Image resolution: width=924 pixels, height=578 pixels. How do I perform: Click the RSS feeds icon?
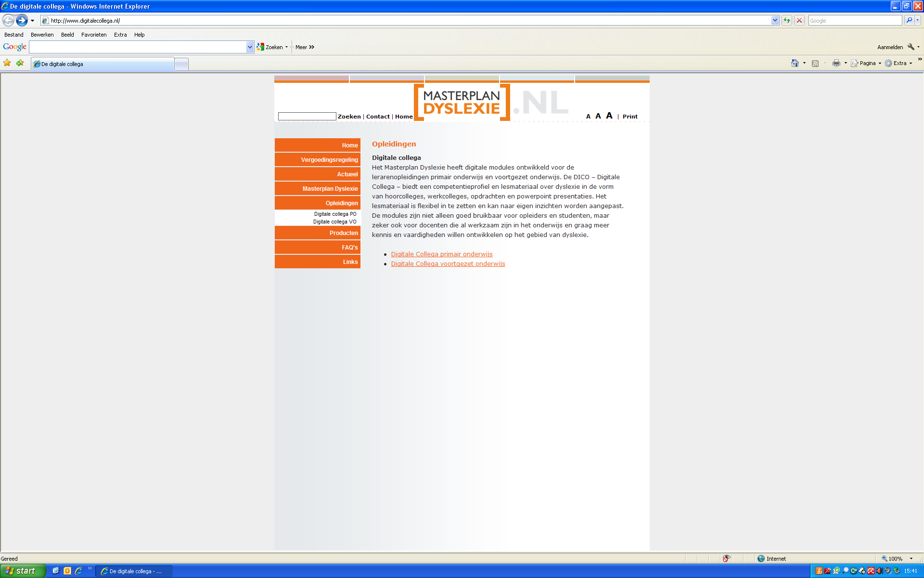click(x=815, y=63)
